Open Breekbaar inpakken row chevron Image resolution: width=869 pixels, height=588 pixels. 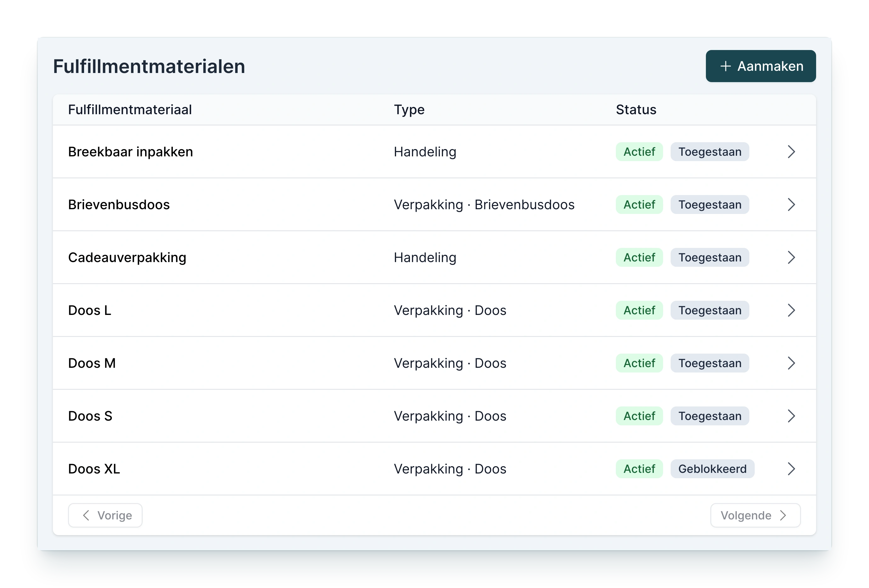pyautogui.click(x=791, y=152)
